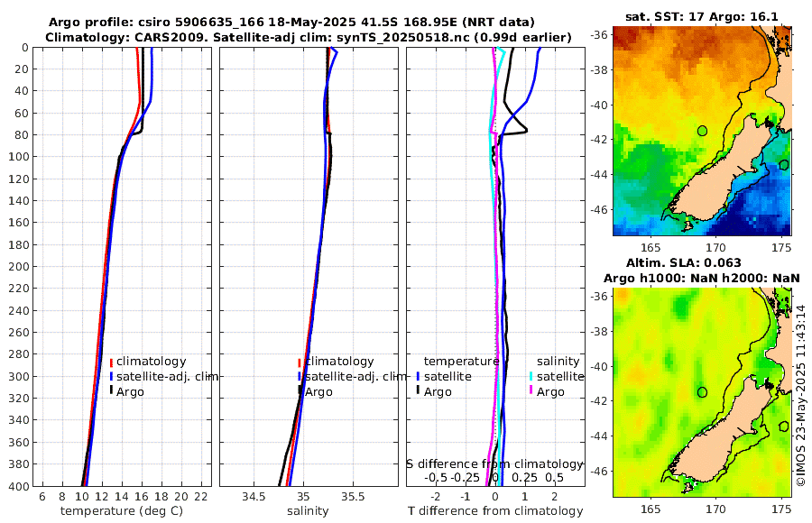Click 'T difference from climatology' axis label

495,511
